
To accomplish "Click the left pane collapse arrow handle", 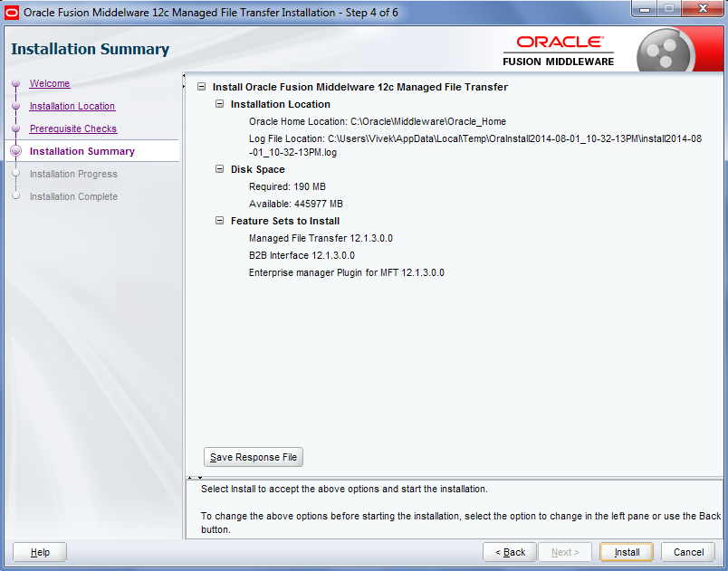I will click(x=184, y=81).
